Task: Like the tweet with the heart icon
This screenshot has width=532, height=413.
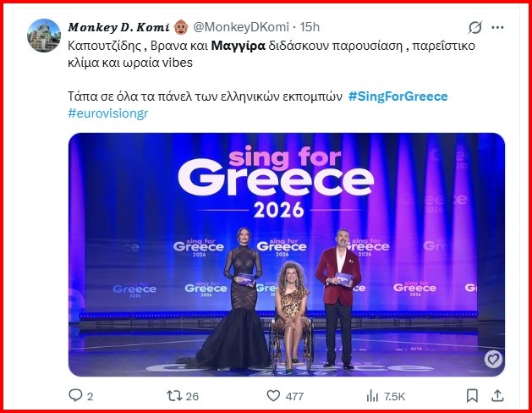Action: pyautogui.click(x=273, y=395)
